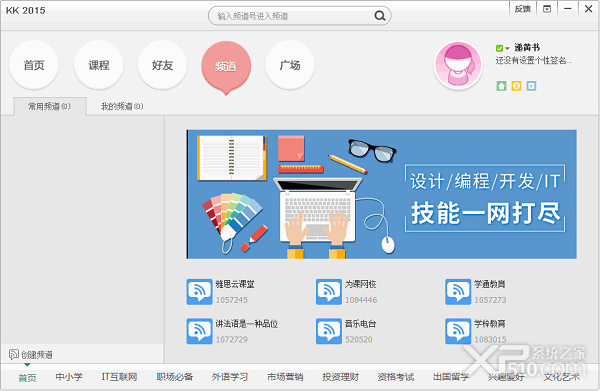Click channel number 1084446

(x=361, y=300)
